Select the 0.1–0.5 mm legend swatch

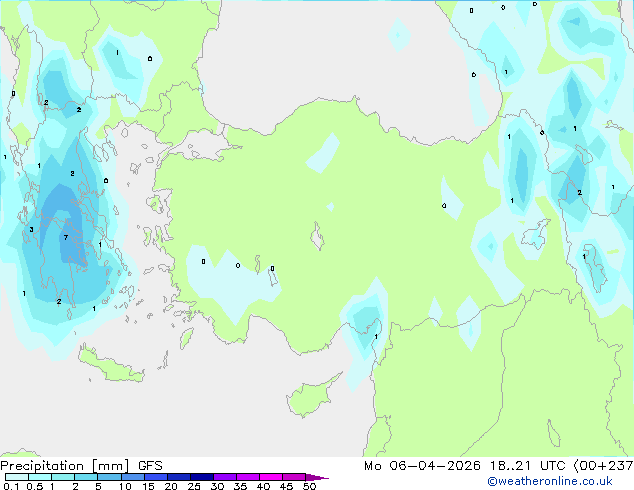pos(17,477)
